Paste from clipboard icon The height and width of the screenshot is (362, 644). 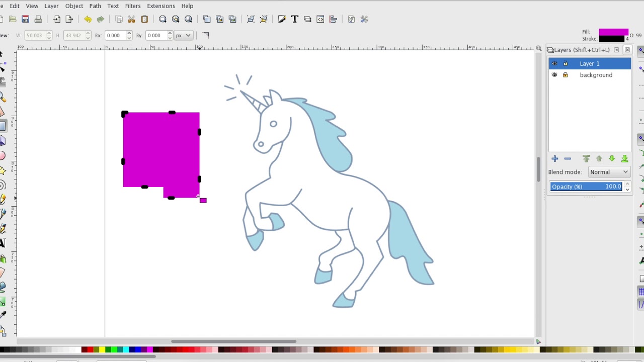144,19
